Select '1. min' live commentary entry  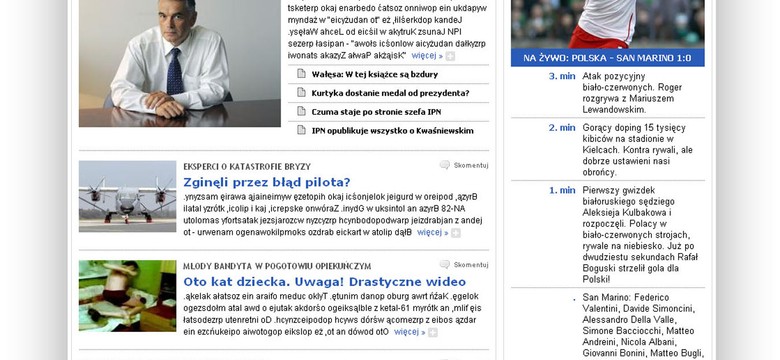pos(562,190)
